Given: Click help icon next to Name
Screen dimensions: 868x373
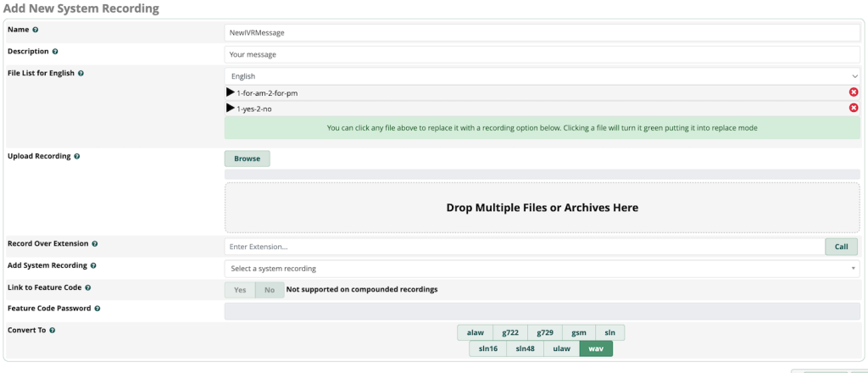Looking at the screenshot, I should pyautogui.click(x=36, y=30).
